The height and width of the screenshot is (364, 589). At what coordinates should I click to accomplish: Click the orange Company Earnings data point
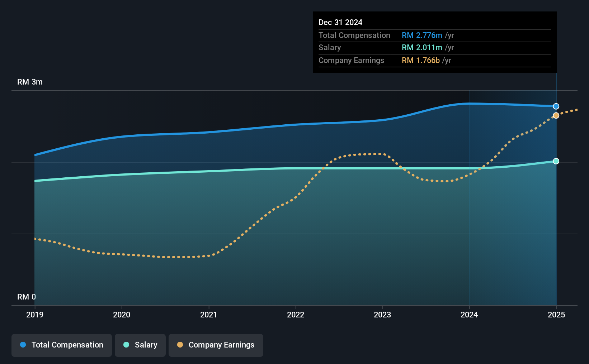coord(556,115)
